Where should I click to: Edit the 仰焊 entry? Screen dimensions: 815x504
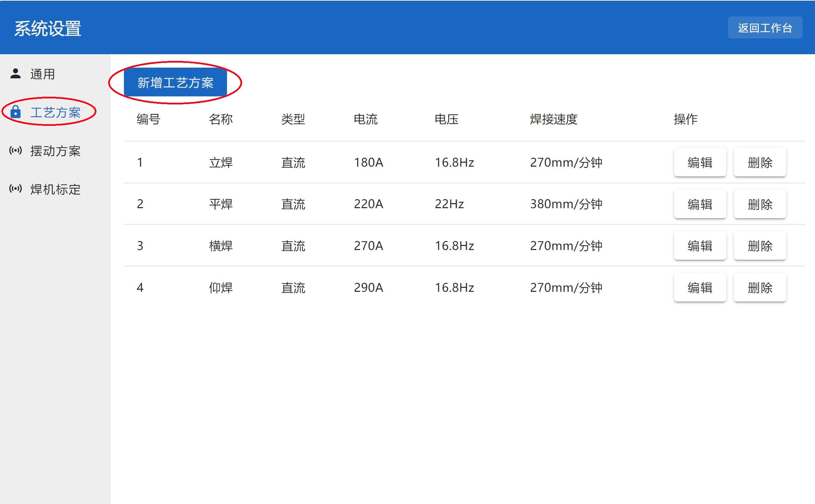point(699,287)
